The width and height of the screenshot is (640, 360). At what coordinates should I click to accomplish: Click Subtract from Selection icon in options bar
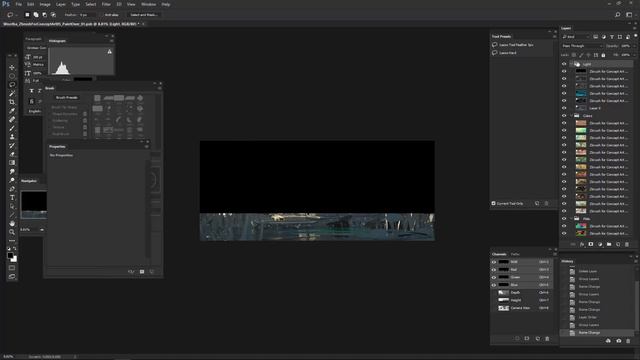click(44, 15)
